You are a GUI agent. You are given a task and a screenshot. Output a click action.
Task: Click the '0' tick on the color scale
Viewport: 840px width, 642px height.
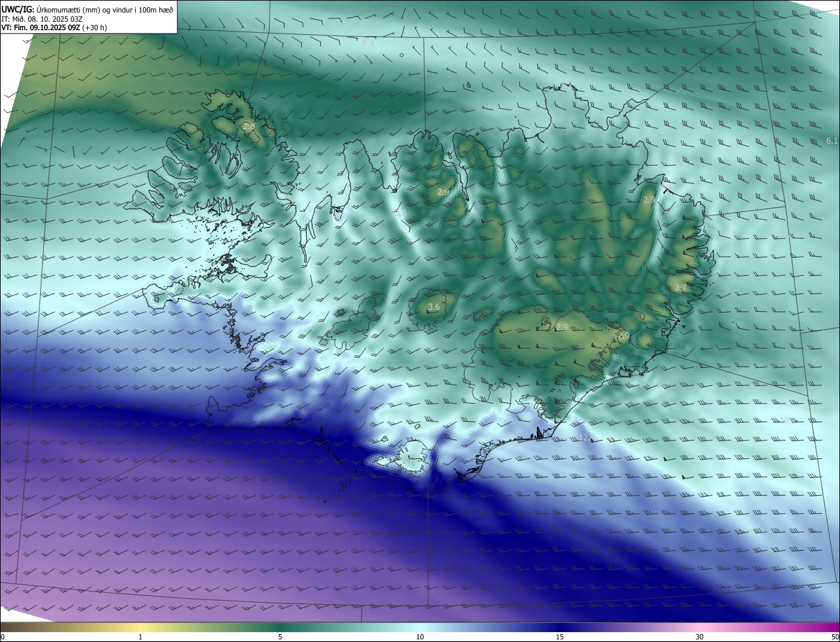tap(3, 637)
